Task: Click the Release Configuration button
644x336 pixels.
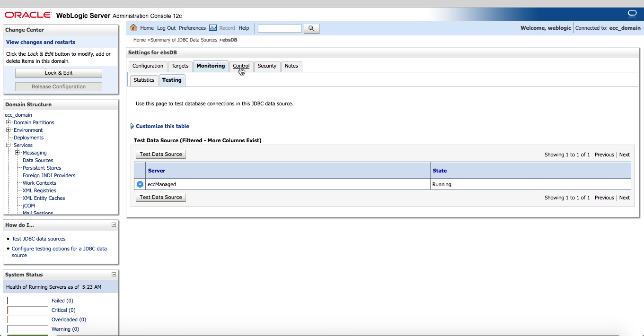Action: [59, 86]
